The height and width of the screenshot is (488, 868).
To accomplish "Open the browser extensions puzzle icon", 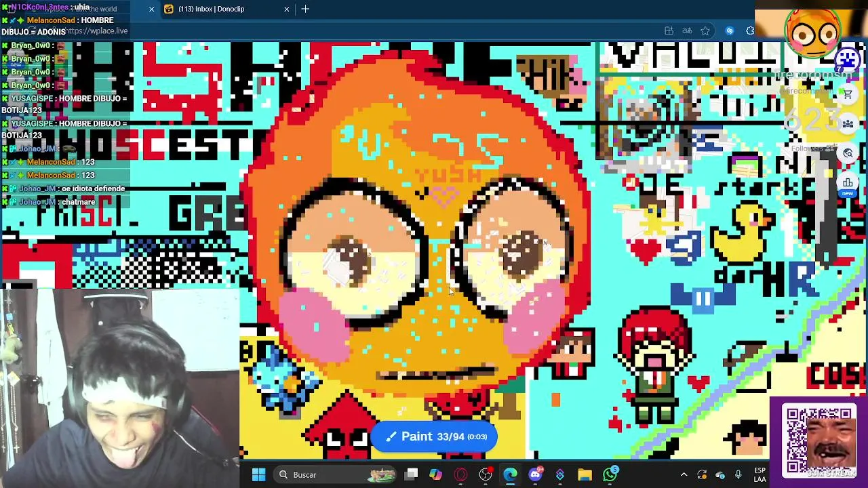I will pyautogui.click(x=750, y=30).
